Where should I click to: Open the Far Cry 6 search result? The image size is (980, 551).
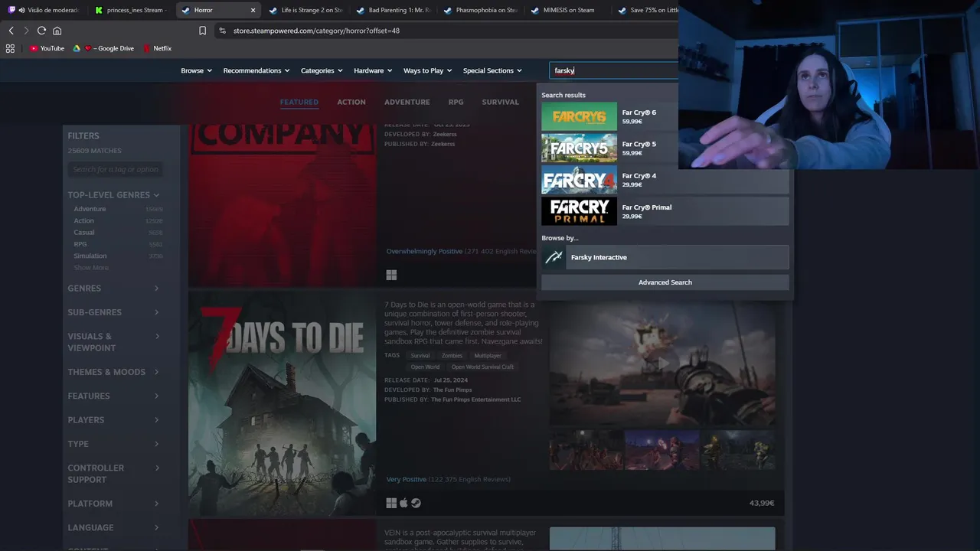(x=609, y=116)
